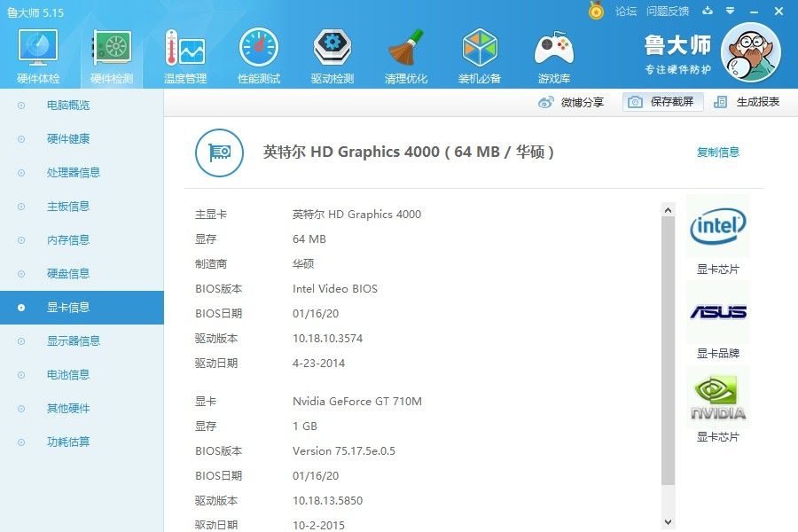This screenshot has height=532, width=798.
Task: Select 显卡信息 in sidebar
Action: pos(82,308)
